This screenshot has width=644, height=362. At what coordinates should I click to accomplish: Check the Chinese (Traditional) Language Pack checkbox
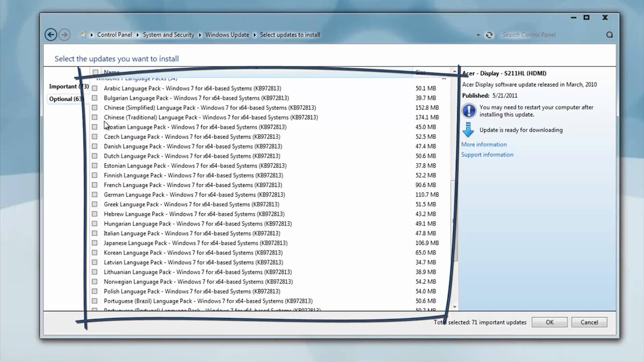(x=95, y=117)
